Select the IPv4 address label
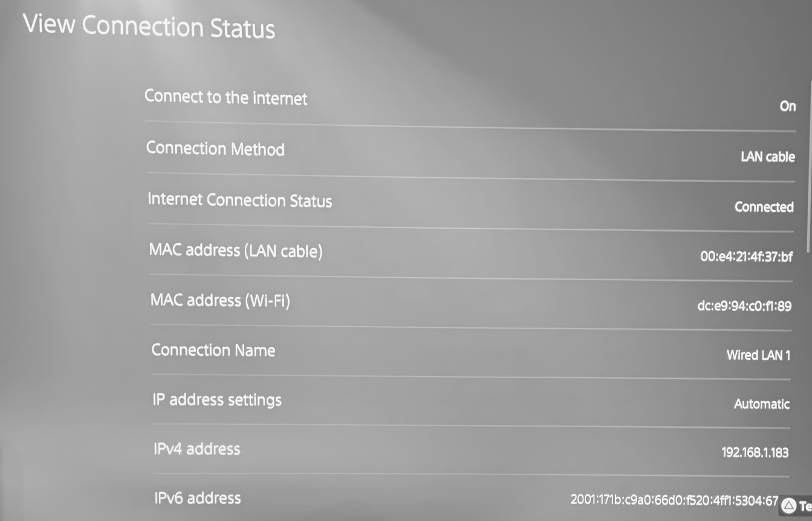This screenshot has height=521, width=812. [197, 449]
